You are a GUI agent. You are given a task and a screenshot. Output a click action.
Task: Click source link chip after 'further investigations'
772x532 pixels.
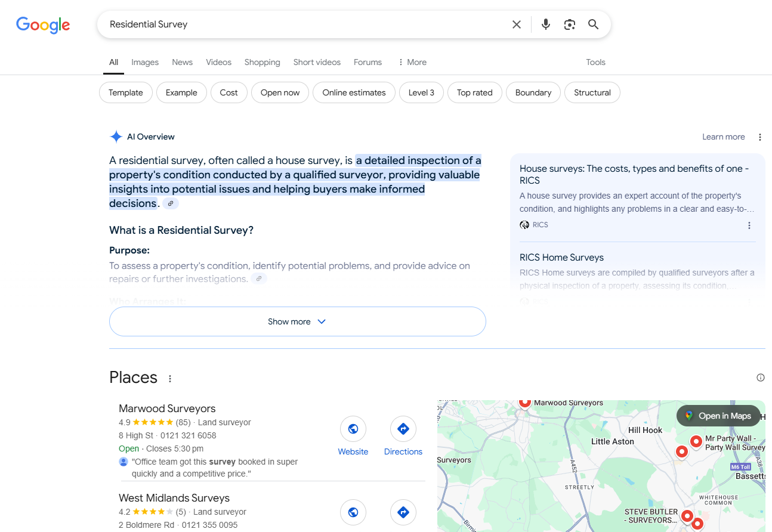[258, 279]
